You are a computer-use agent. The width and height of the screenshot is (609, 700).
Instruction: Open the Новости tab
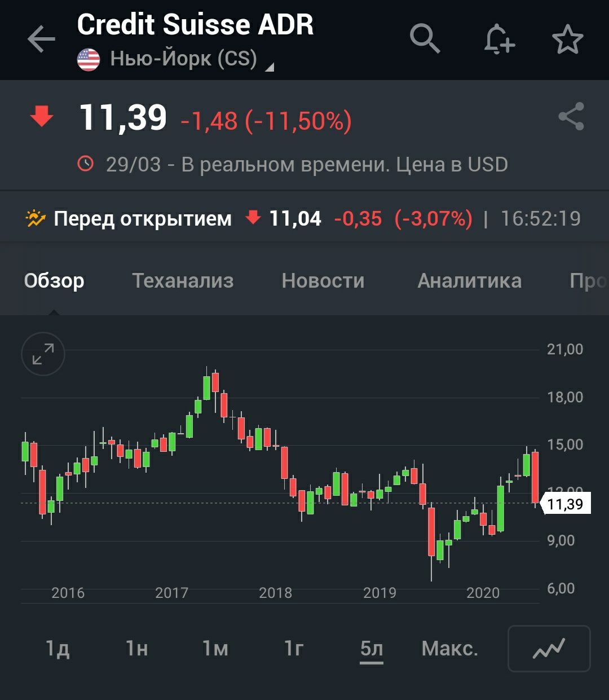(x=323, y=280)
